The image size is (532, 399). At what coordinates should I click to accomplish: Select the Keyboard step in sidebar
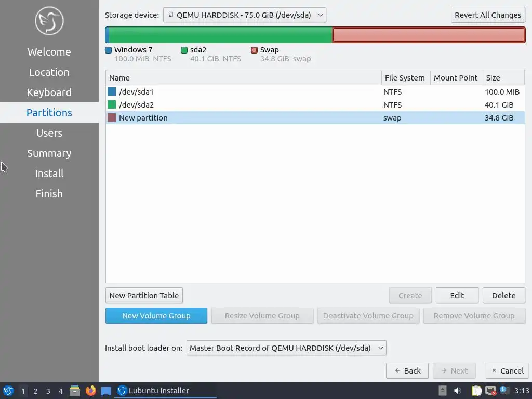pyautogui.click(x=49, y=92)
